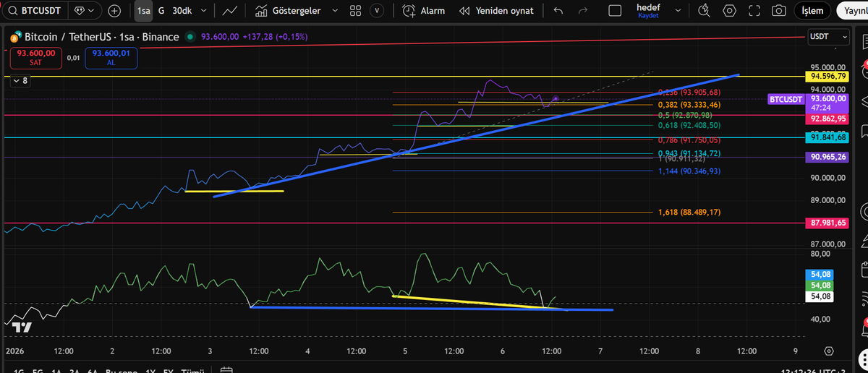Image resolution: width=868 pixels, height=373 pixels.
Task: Click the yellow 94.596,79 price label
Action: click(x=829, y=76)
